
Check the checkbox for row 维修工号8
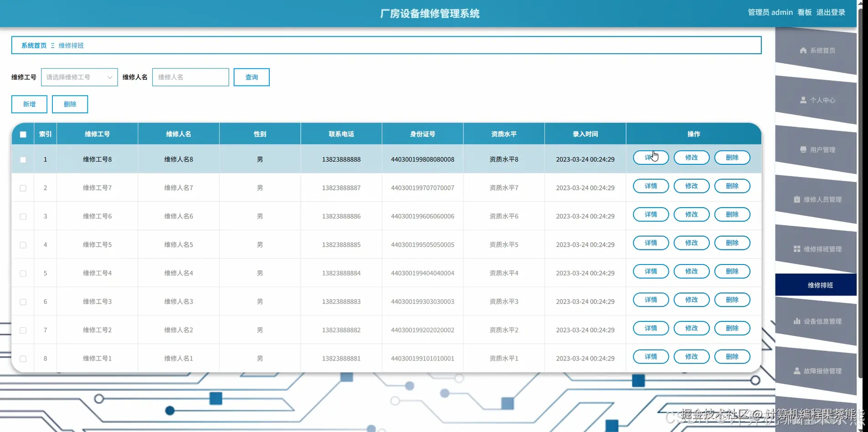[23, 160]
